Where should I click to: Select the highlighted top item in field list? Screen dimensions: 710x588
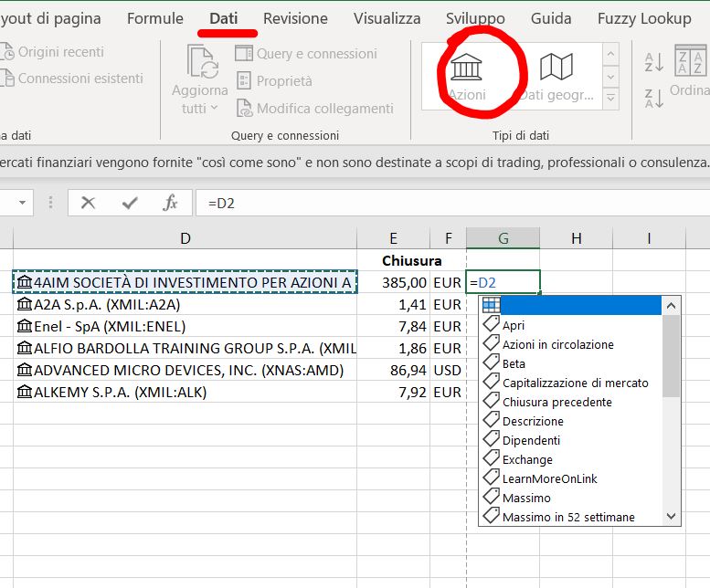point(570,305)
